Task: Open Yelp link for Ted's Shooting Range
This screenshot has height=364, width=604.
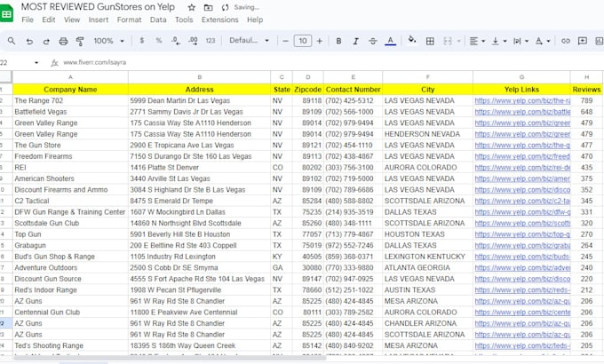Action: [x=522, y=345]
